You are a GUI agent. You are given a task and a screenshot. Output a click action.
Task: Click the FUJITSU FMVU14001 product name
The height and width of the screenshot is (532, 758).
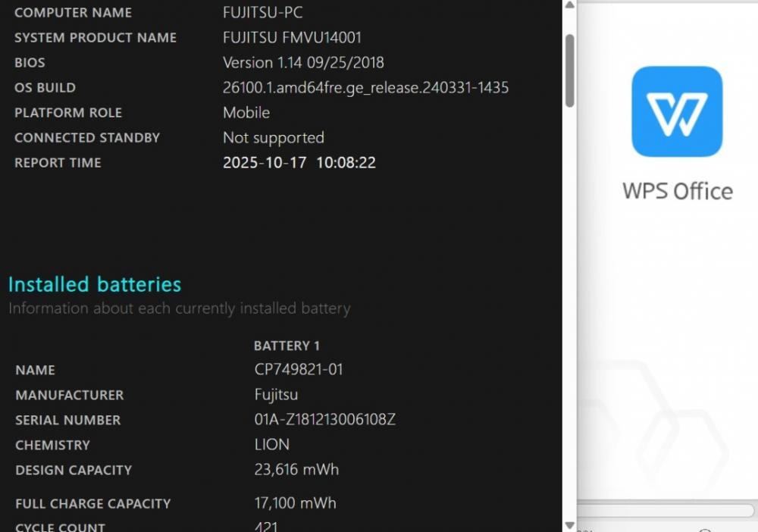pyautogui.click(x=292, y=38)
